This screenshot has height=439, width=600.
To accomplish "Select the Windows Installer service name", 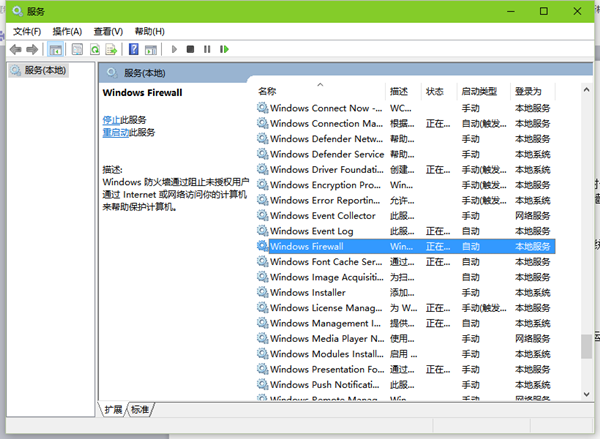I will (x=308, y=292).
